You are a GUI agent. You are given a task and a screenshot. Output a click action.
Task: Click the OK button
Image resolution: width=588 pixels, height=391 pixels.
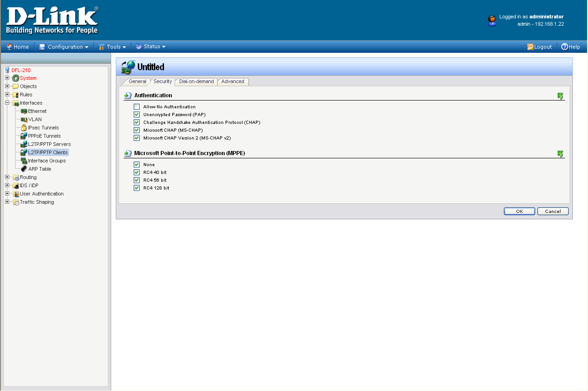(x=520, y=212)
